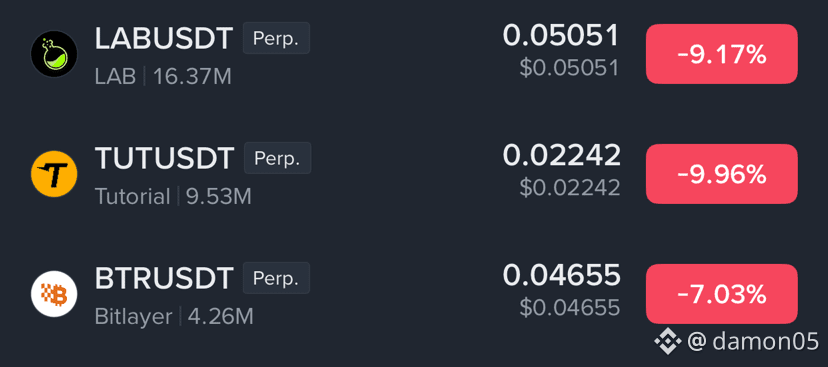Click the Binance logo in watermark
This screenshot has width=828, height=367.
[x=667, y=342]
